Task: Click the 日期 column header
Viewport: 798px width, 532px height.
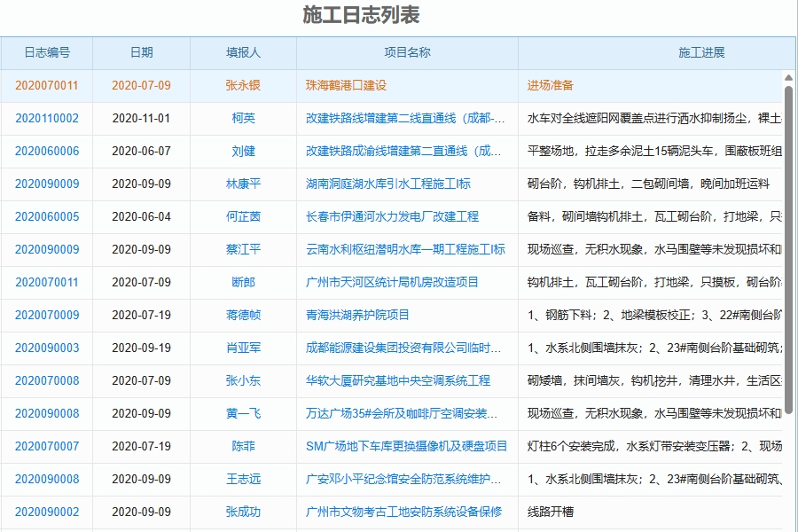Action: pyautogui.click(x=140, y=52)
